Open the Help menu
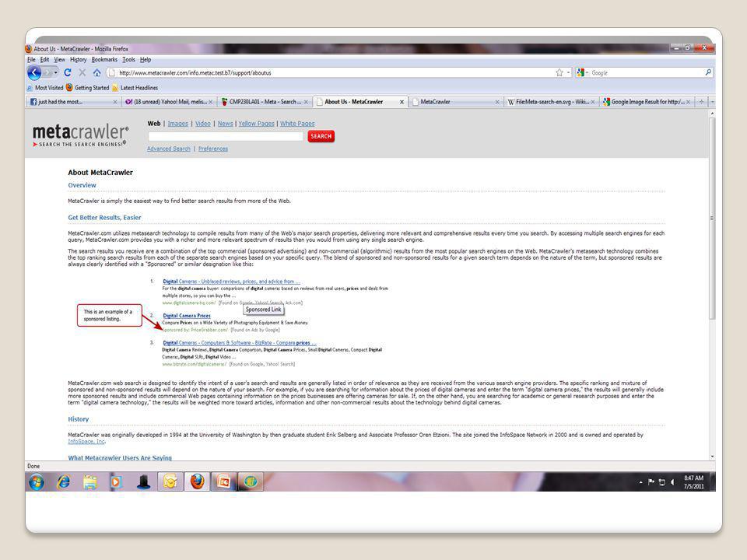Image resolution: width=747 pixels, height=560 pixels. [x=146, y=60]
